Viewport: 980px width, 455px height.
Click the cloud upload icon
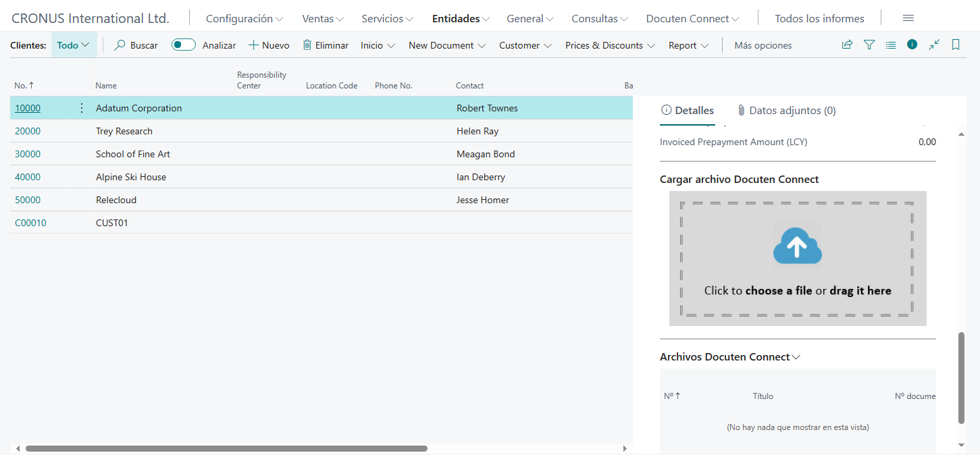(797, 246)
